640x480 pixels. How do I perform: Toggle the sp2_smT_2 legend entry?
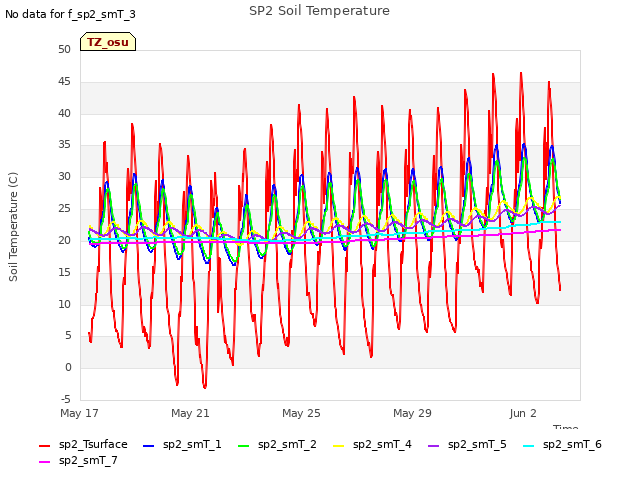click(x=277, y=444)
